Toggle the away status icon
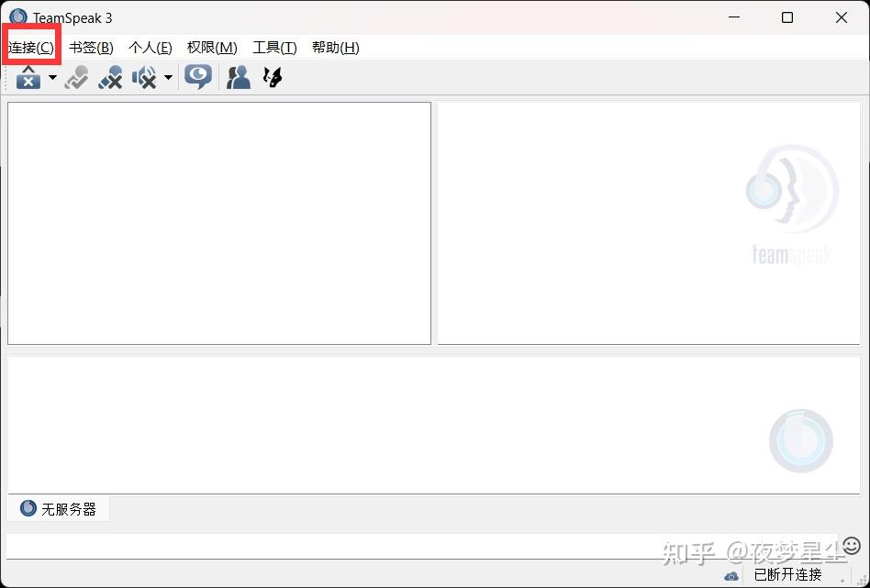 [76, 78]
